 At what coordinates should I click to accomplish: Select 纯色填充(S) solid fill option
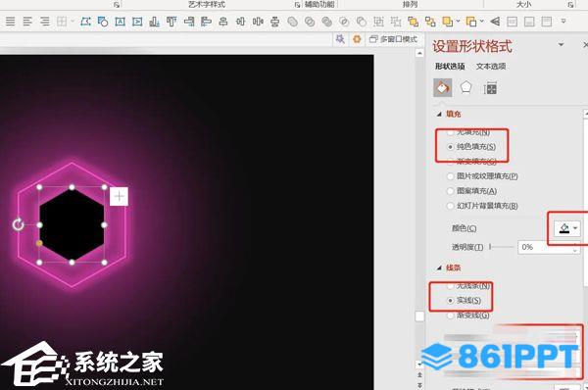pos(472,147)
